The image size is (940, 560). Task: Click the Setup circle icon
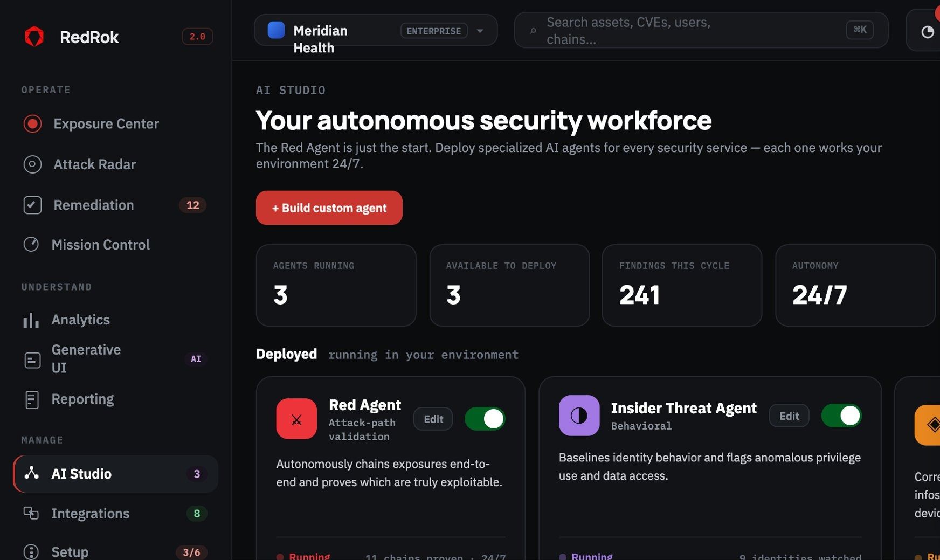[31, 552]
